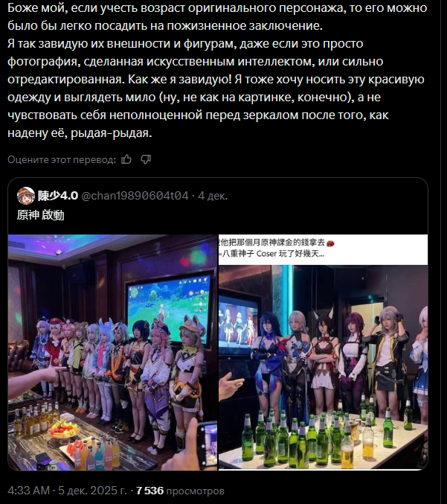
Task: Open the 4:33 AM post timestamp link
Action: point(28,491)
